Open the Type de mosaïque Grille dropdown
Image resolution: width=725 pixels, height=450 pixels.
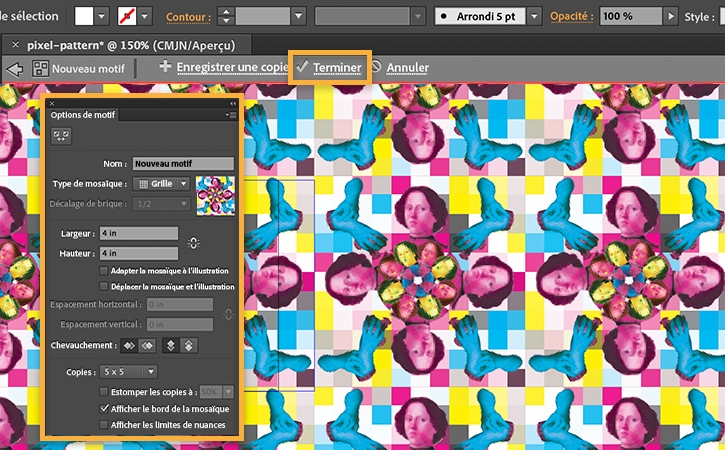[161, 184]
